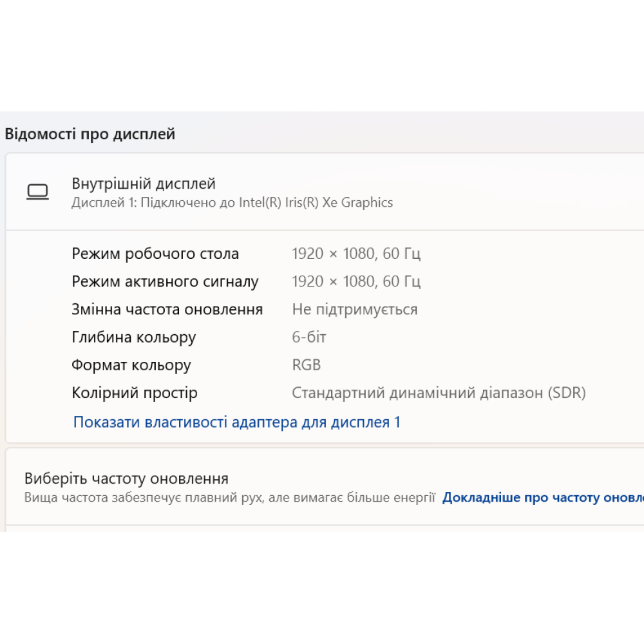Select the Стандартний динамічний діапазон (SDR) value

[439, 393]
